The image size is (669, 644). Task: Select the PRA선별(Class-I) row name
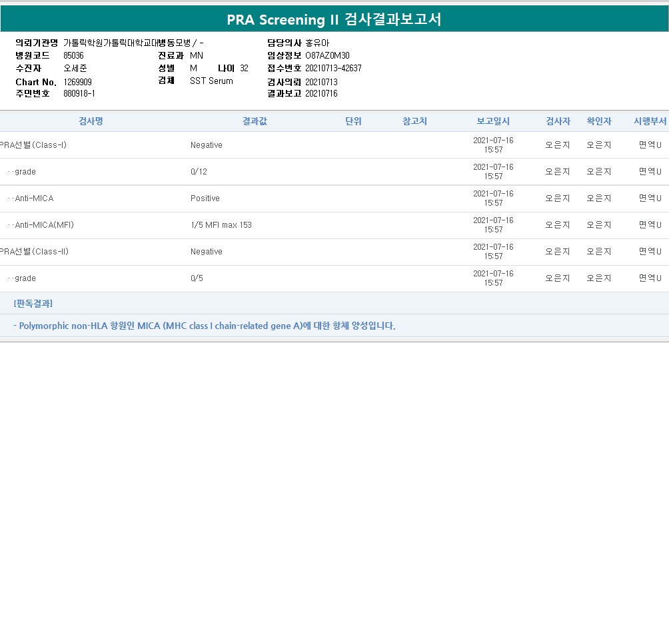[33, 145]
